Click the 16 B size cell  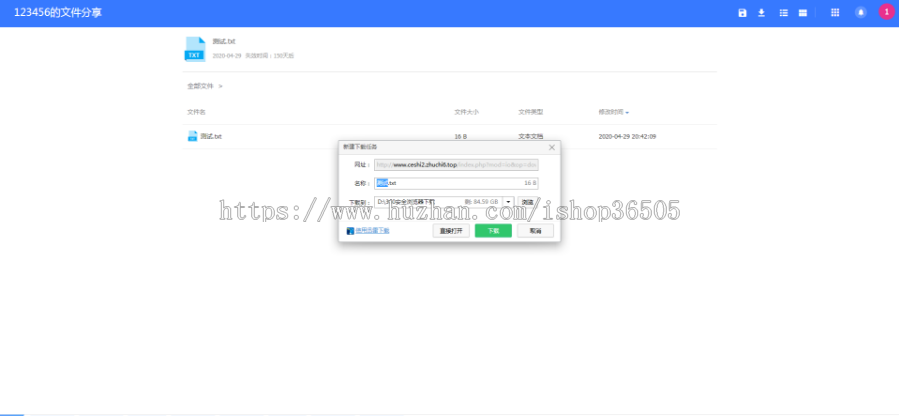click(460, 137)
